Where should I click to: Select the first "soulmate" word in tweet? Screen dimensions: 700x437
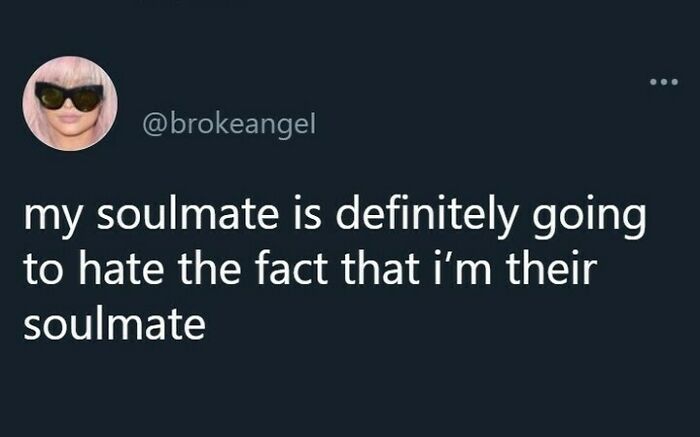(188, 215)
